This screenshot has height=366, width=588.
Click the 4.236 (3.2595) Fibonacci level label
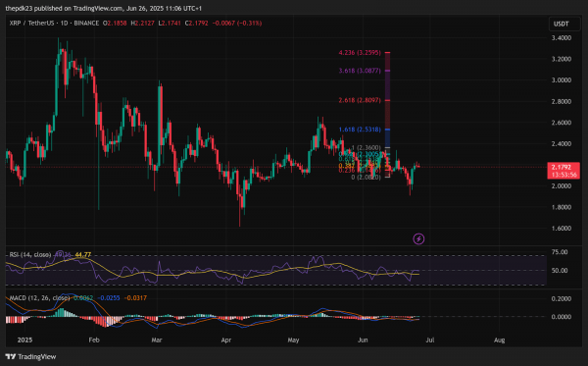(x=360, y=53)
